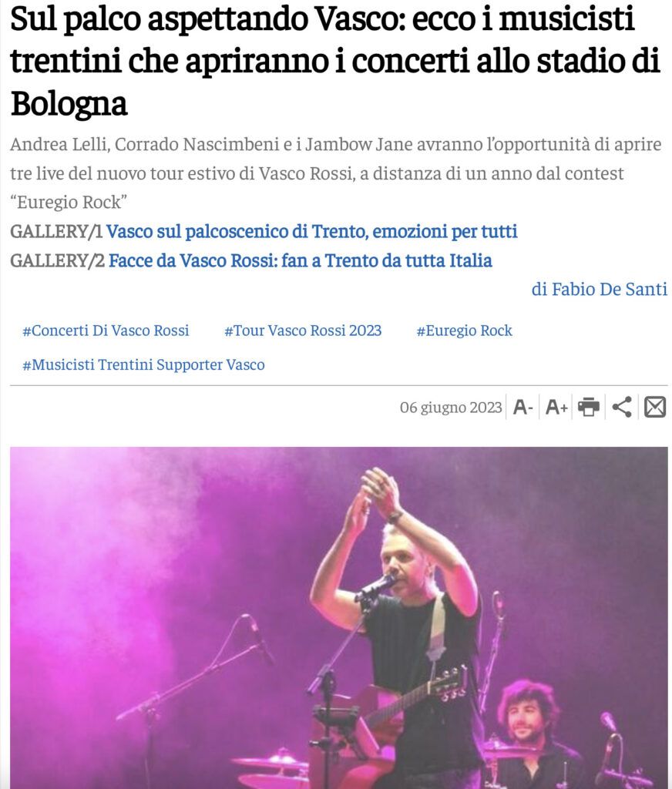Image resolution: width=672 pixels, height=789 pixels.
Task: Click the share article icon
Action: click(x=622, y=407)
